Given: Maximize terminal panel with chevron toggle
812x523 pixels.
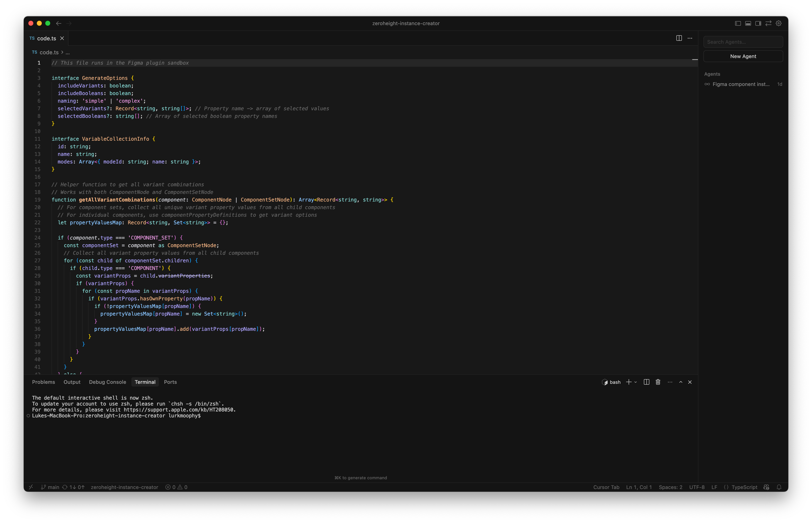Looking at the screenshot, I should point(681,382).
